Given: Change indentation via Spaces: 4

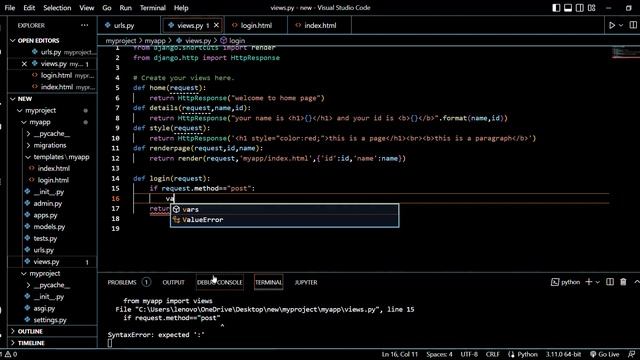Looking at the screenshot, I should tap(439, 354).
